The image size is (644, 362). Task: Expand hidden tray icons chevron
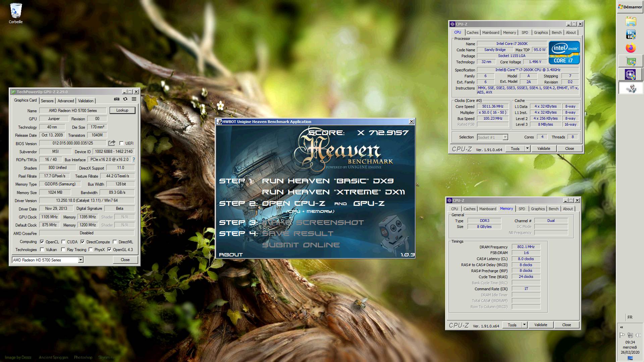coord(622,327)
